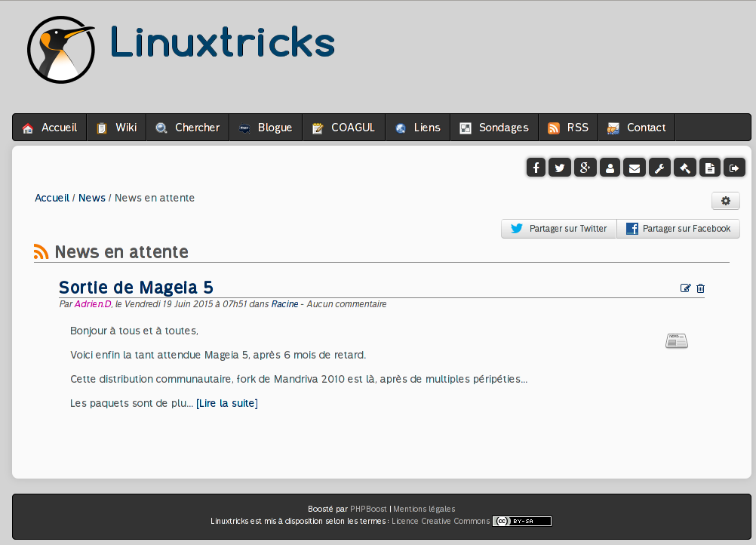
Task: Open the Wiki menu item
Action: tap(117, 128)
